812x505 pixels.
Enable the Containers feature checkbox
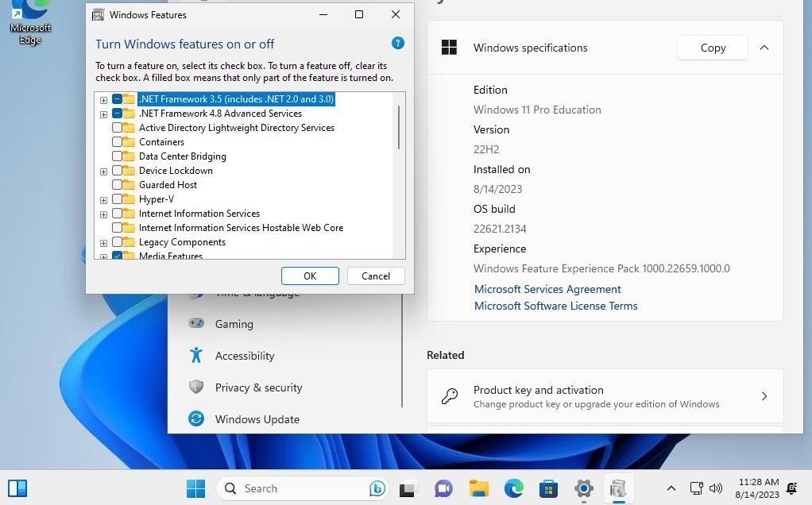[x=117, y=142]
